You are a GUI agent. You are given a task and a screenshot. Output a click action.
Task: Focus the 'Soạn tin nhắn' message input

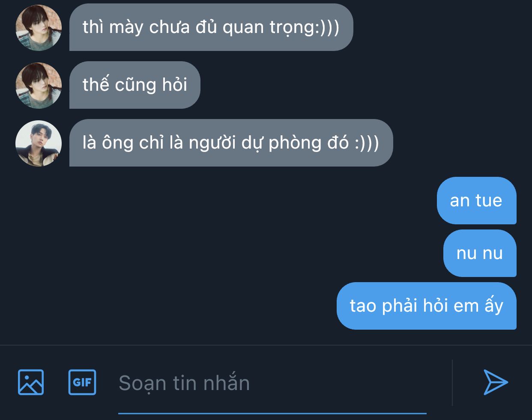[x=272, y=383]
